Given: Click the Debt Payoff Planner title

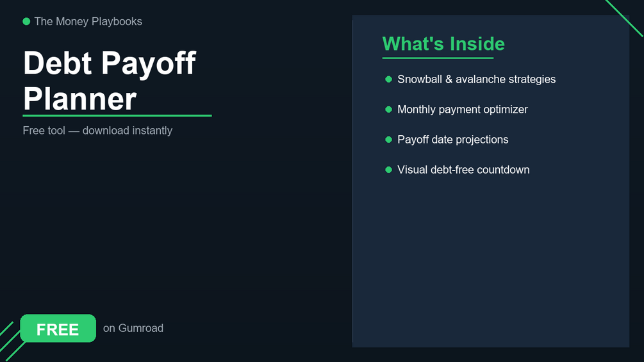Looking at the screenshot, I should pyautogui.click(x=110, y=81).
